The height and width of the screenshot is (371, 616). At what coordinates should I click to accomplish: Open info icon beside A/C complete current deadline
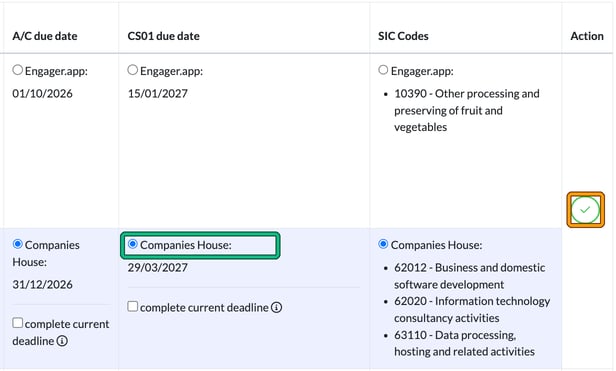coord(62,341)
